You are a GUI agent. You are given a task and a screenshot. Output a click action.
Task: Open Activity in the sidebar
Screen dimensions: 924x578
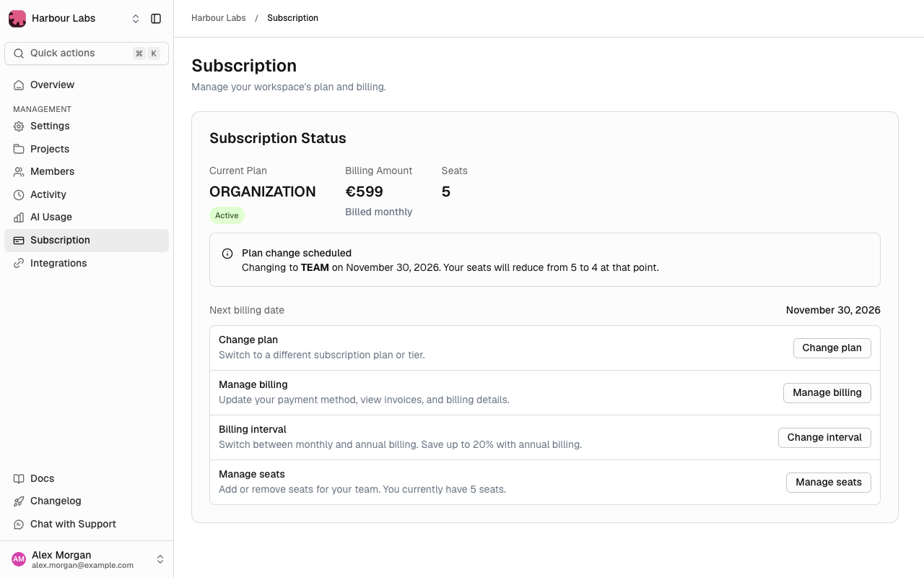coord(87,195)
